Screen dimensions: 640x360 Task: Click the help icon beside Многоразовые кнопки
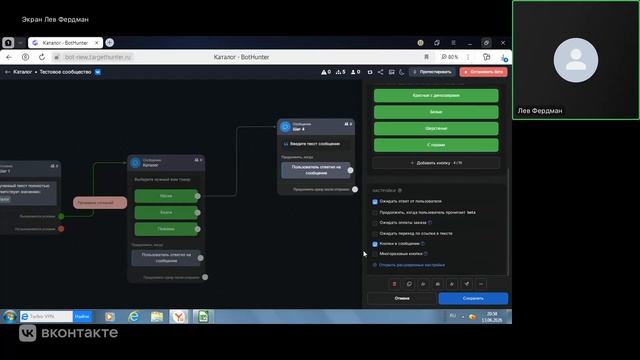(x=426, y=254)
